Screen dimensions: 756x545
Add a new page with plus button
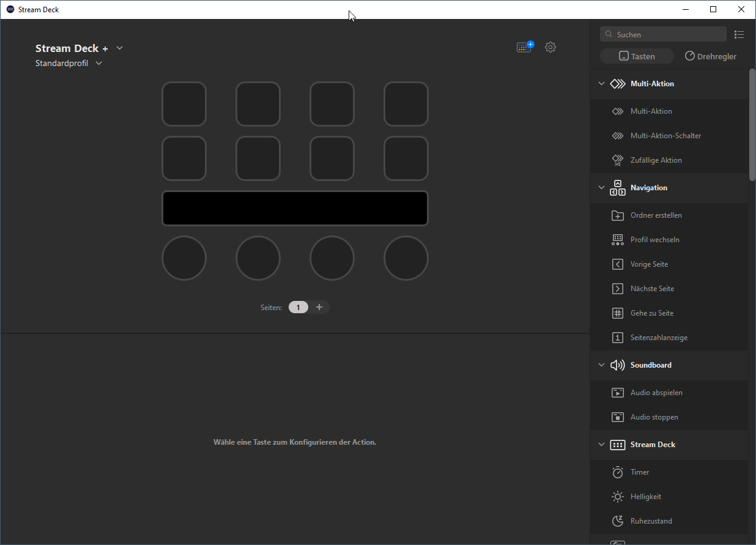[319, 307]
